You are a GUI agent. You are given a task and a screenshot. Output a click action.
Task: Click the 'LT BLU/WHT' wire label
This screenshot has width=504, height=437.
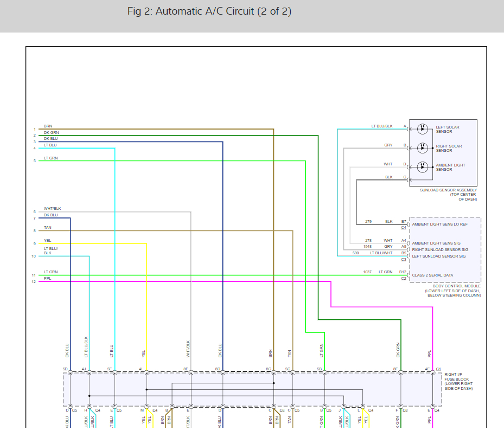pos(381,253)
